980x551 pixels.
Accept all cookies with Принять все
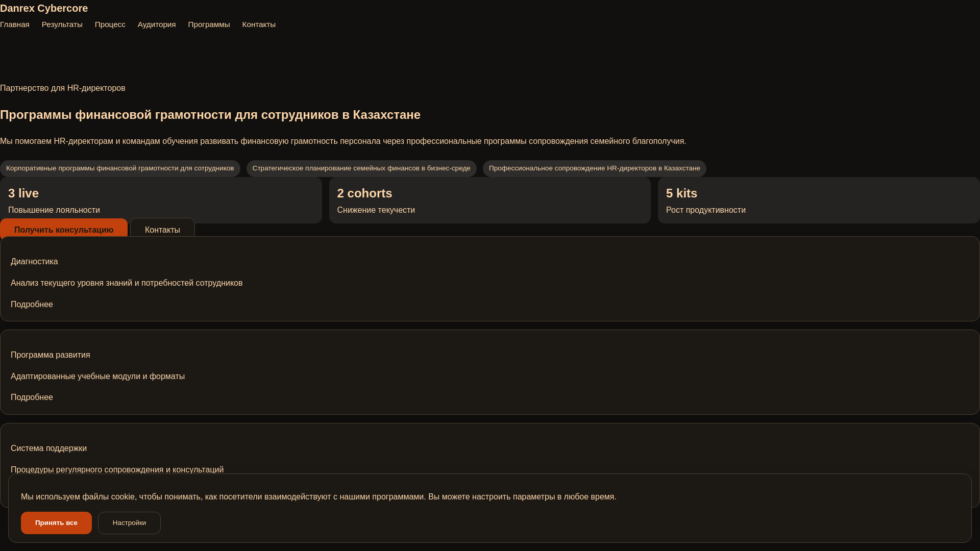(56, 523)
